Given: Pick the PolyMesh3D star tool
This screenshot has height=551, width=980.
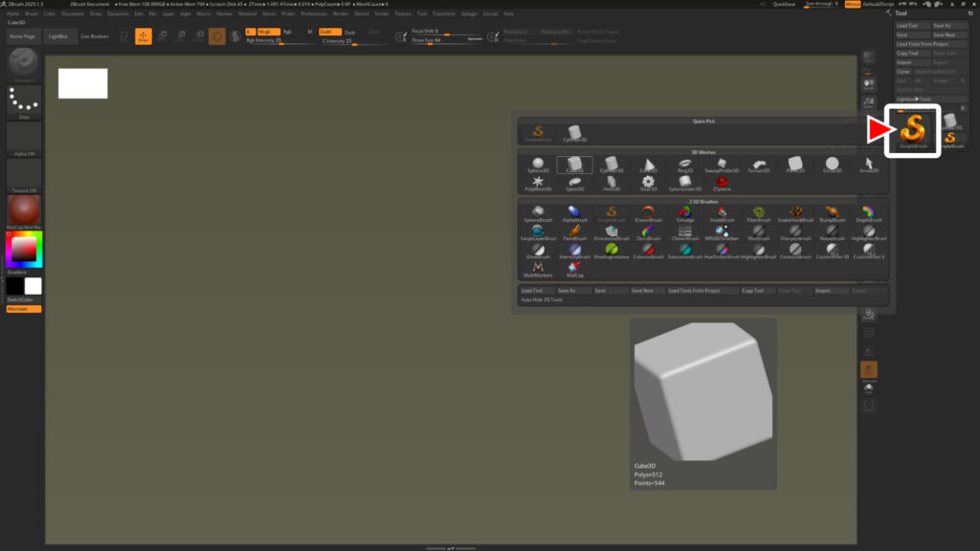Looking at the screenshot, I should click(x=539, y=182).
